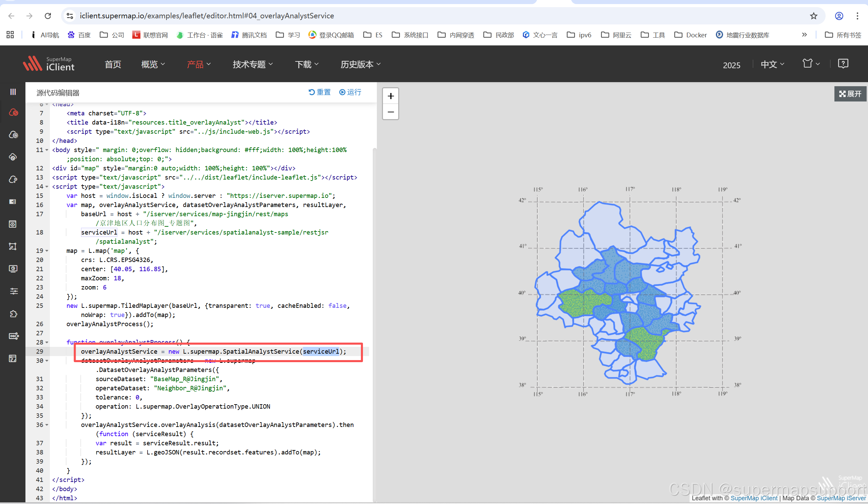Collapse code fold at line 28
The height and width of the screenshot is (504, 868).
(x=47, y=342)
